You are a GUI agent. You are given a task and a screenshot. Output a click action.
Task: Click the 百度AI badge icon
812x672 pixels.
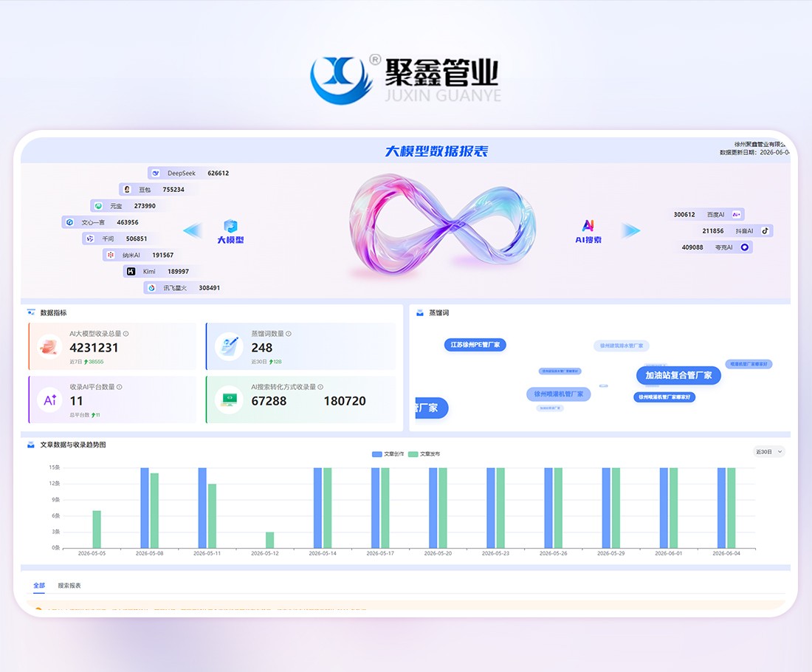coord(737,214)
